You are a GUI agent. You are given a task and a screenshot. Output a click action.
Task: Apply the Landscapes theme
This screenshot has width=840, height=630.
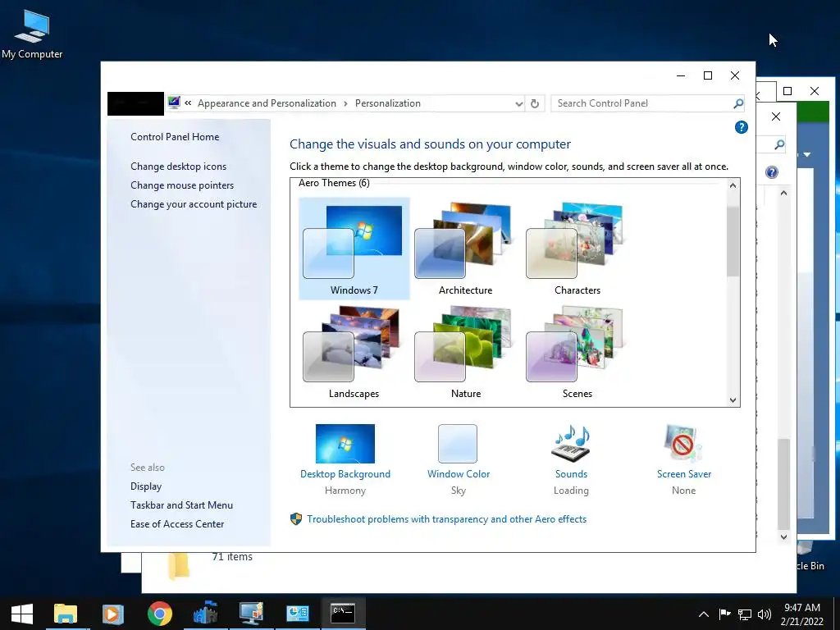(x=354, y=353)
